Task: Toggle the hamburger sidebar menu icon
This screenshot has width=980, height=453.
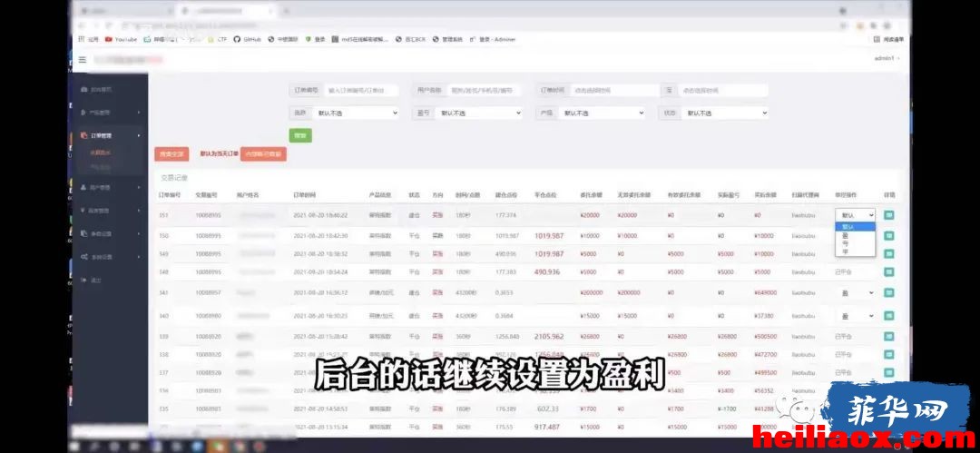Action: [83, 59]
